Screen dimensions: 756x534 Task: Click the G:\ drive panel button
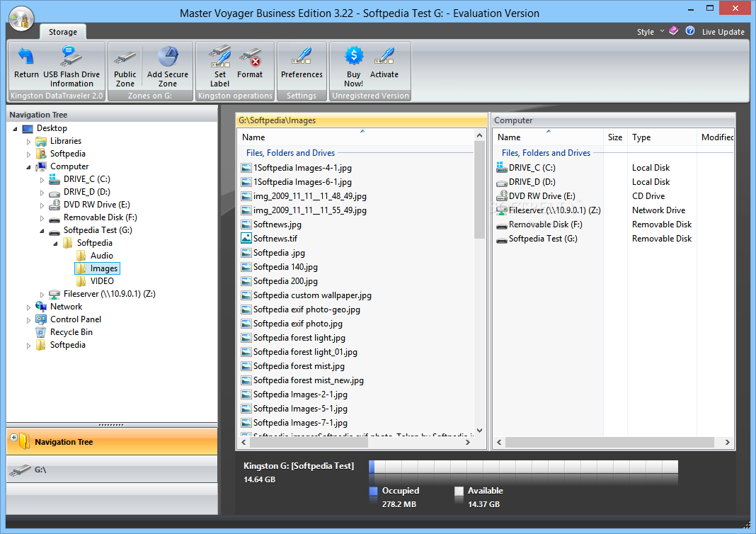point(112,470)
